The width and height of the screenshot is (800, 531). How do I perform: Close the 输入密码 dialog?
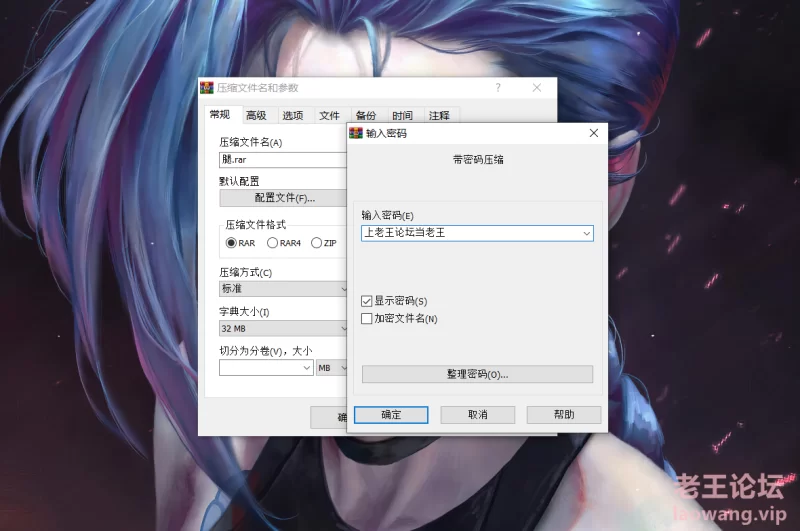tap(594, 133)
